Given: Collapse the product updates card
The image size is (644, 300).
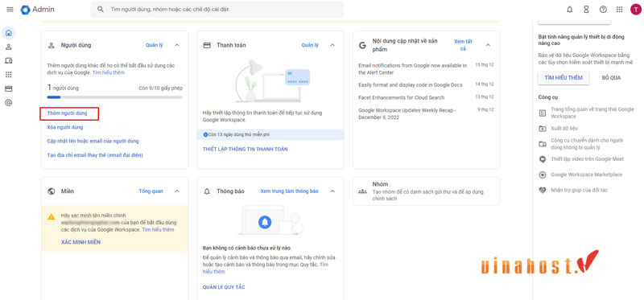Looking at the screenshot, I should 488,45.
